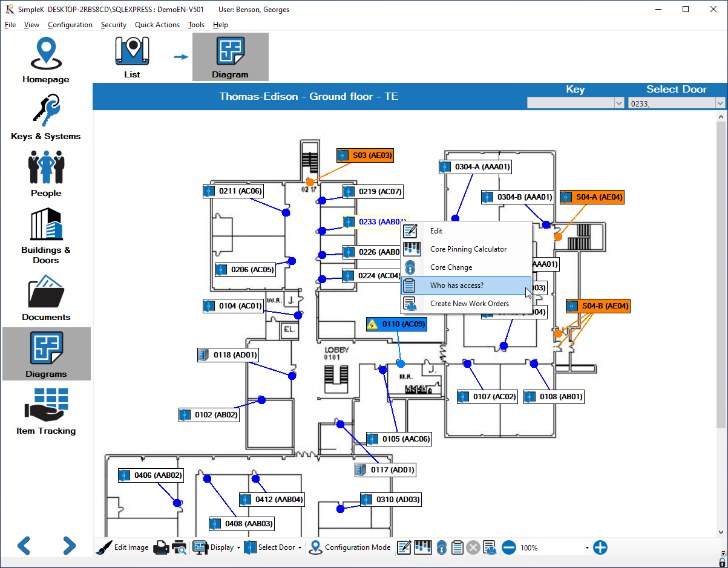728x568 pixels.
Task: Select Create New Work Orders
Action: tap(469, 303)
